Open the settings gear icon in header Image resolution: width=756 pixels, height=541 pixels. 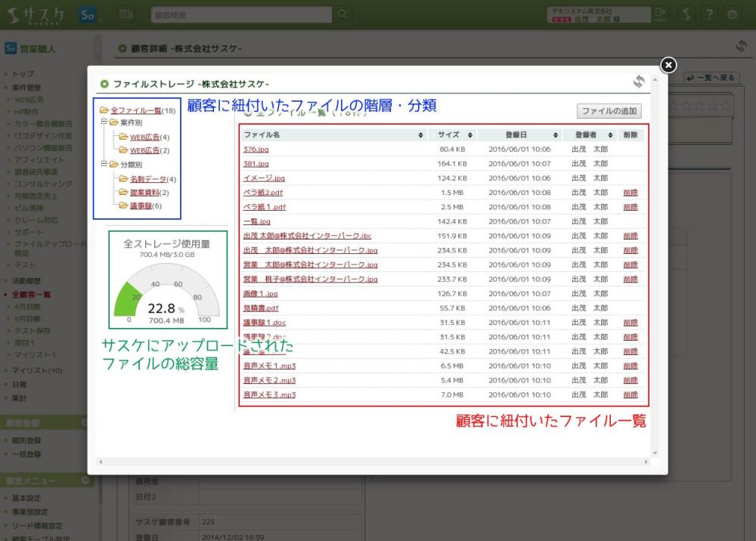[733, 14]
